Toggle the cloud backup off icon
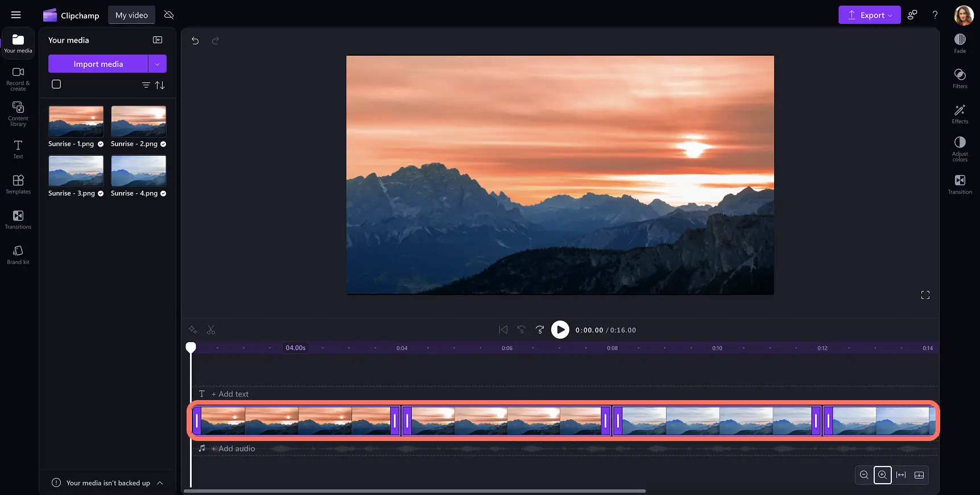This screenshot has width=980, height=495. pos(169,15)
